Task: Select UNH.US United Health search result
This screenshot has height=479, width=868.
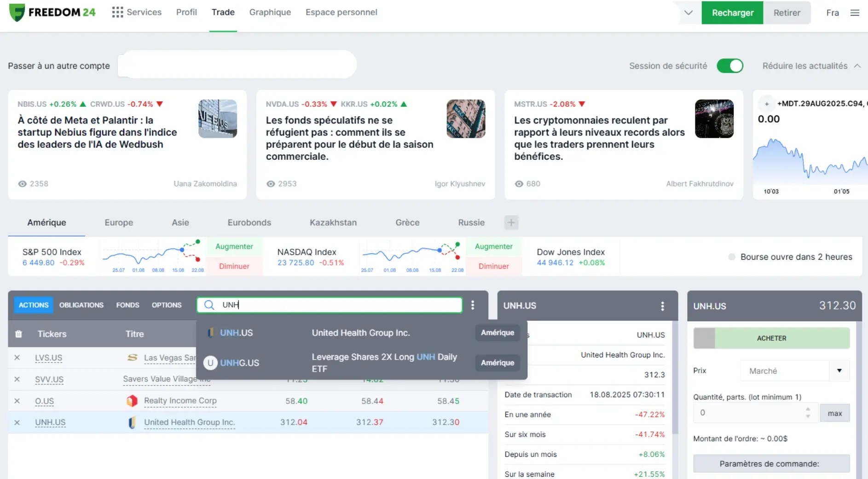Action: coord(362,333)
